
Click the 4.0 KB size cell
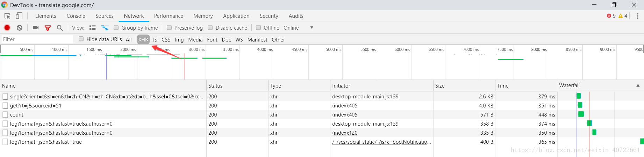(x=486, y=106)
